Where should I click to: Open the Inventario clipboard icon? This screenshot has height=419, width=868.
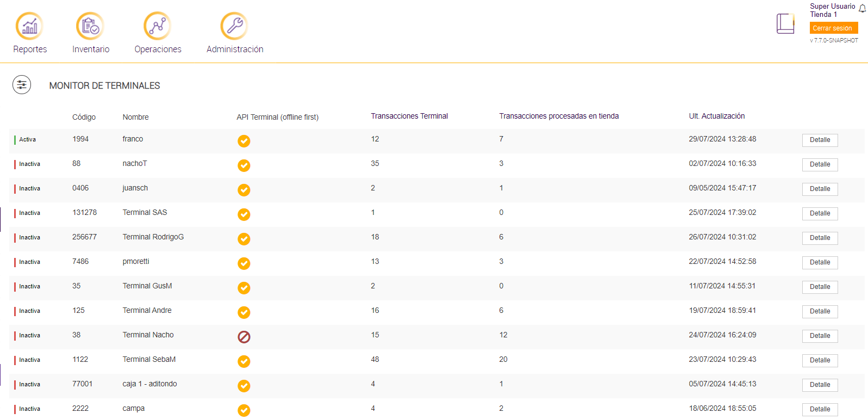point(90,26)
